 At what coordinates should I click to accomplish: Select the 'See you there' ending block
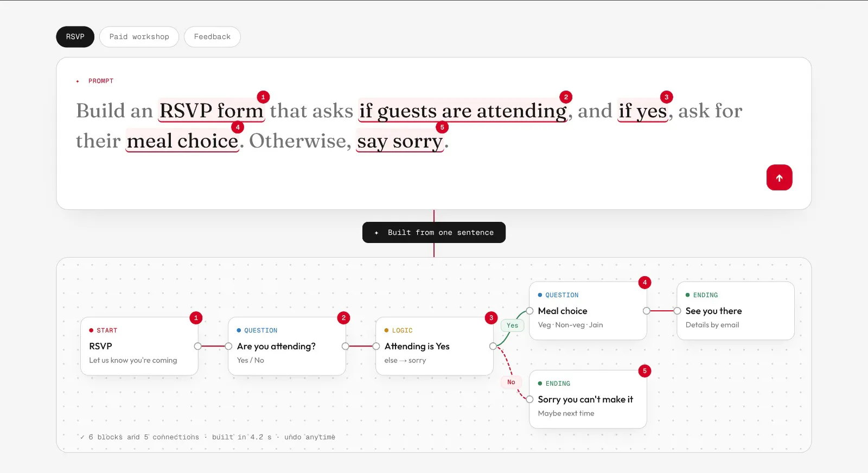(736, 311)
